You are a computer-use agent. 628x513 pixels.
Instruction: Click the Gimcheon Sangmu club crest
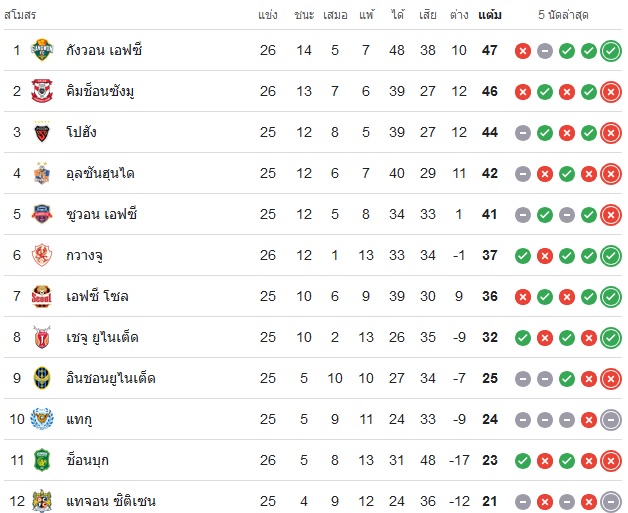pos(42,91)
